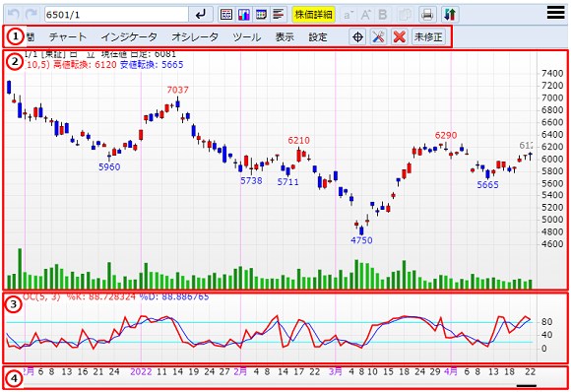Viewport: 571px width, 392px height.
Task: Click the redo arrow icon
Action: coord(32,15)
